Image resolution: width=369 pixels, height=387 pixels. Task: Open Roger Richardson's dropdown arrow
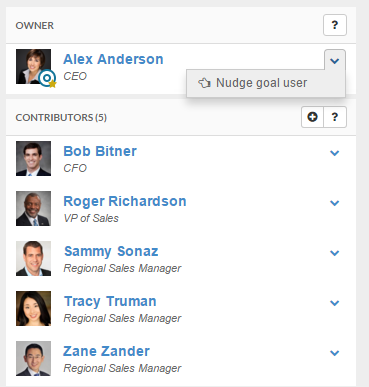tap(334, 203)
